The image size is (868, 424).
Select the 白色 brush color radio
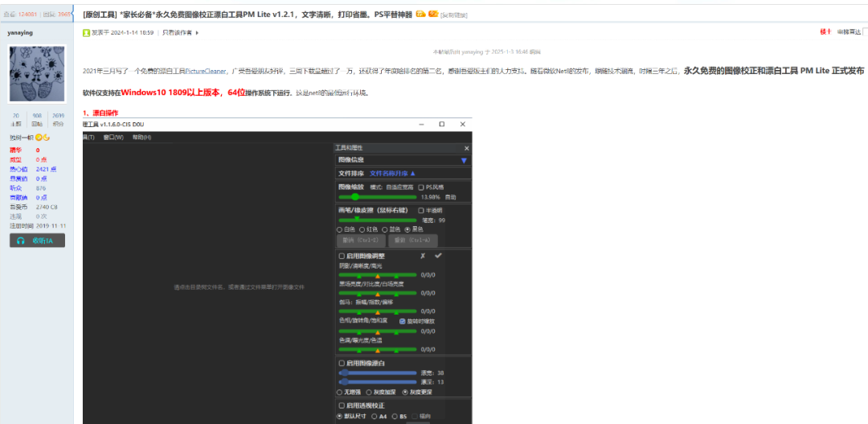pyautogui.click(x=339, y=229)
